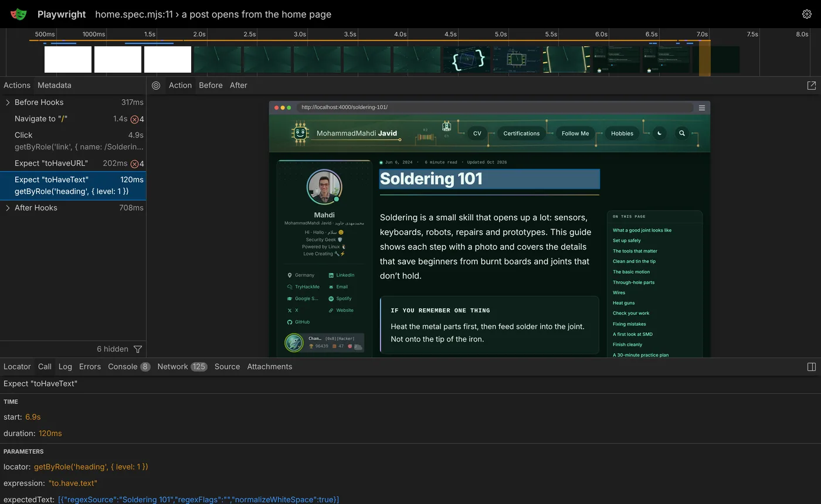The image size is (821, 504).
Task: Open snapshot in a new tab icon
Action: [812, 86]
